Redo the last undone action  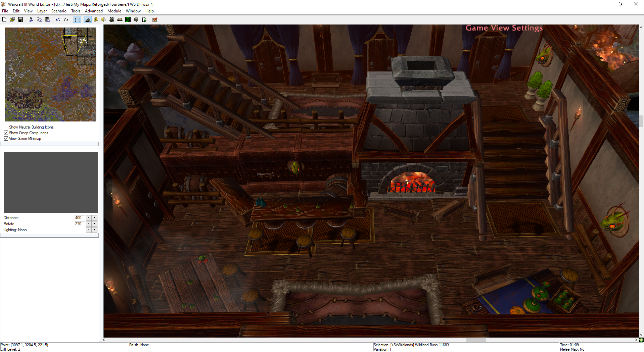66,19
